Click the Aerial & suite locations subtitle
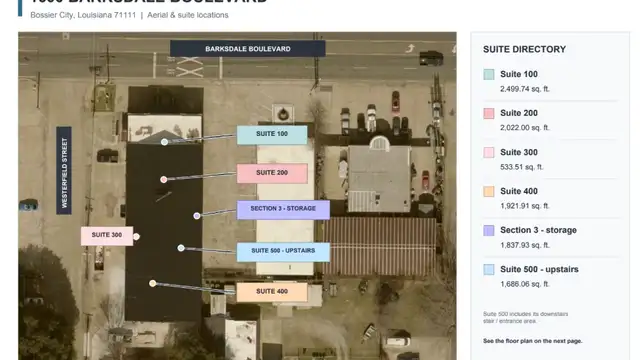The image size is (640, 360). [x=188, y=15]
